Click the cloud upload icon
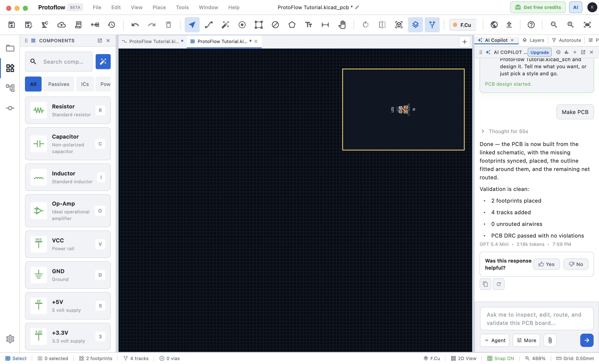This screenshot has height=364, width=599. coord(62,25)
